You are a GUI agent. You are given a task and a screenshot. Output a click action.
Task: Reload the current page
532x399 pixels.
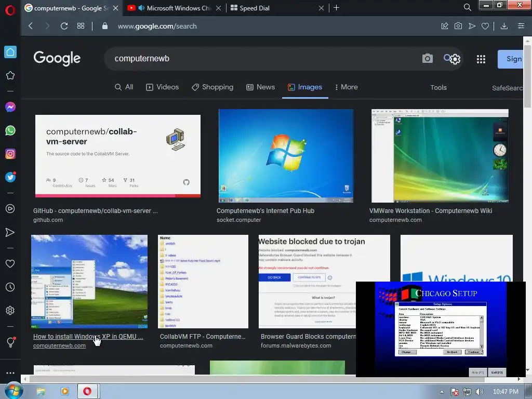[x=64, y=26]
